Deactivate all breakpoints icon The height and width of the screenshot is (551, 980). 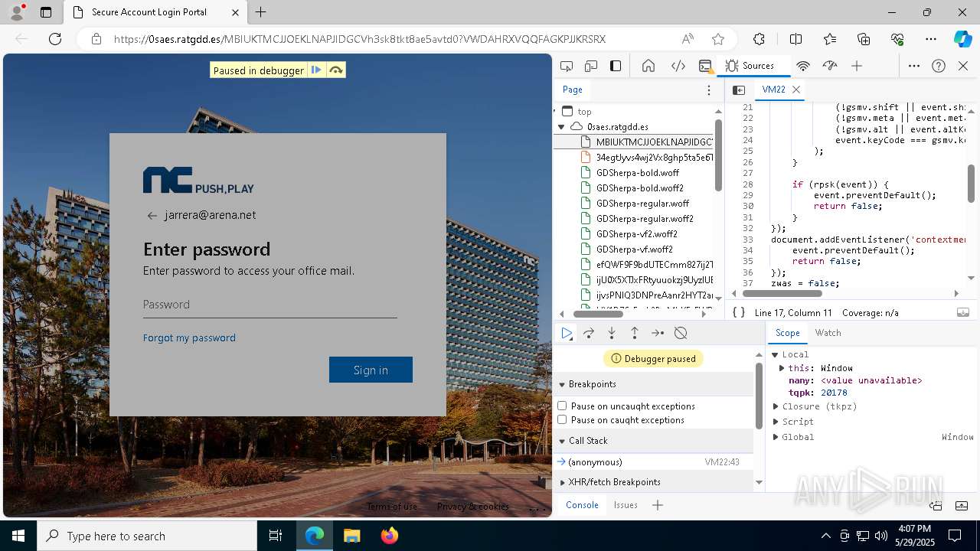[x=681, y=333]
